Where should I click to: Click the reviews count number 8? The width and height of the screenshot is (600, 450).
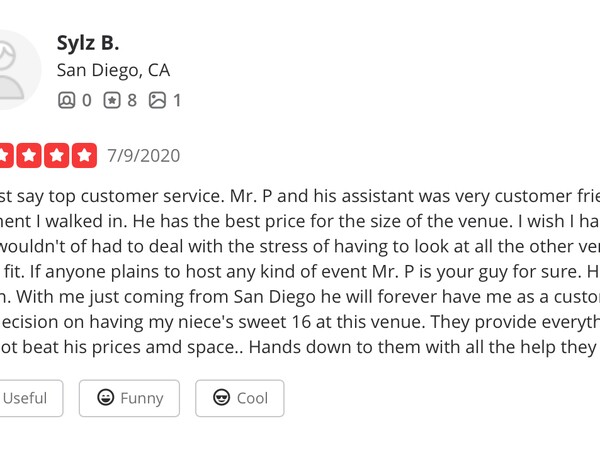(132, 101)
